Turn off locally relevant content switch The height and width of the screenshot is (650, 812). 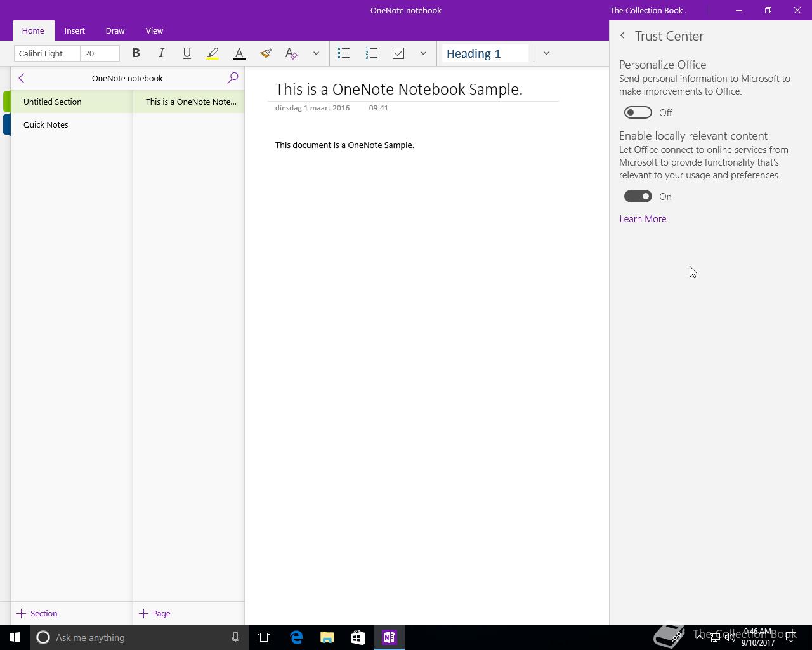638,196
